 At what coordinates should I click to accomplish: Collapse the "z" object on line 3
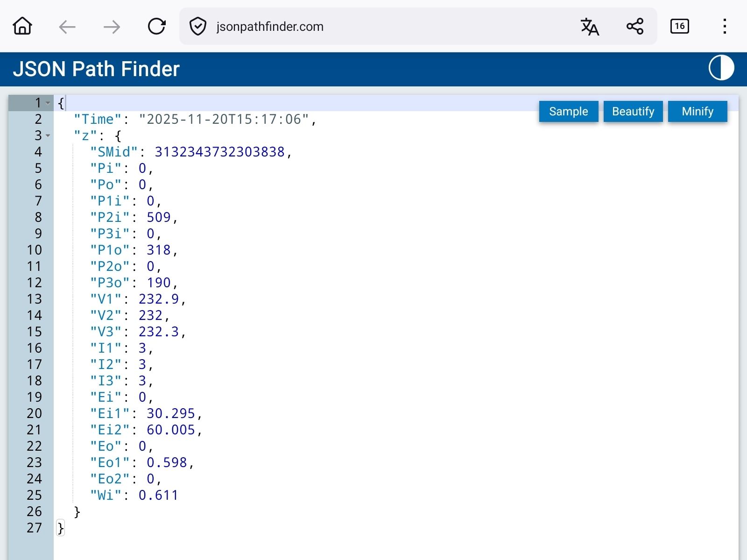coord(47,136)
